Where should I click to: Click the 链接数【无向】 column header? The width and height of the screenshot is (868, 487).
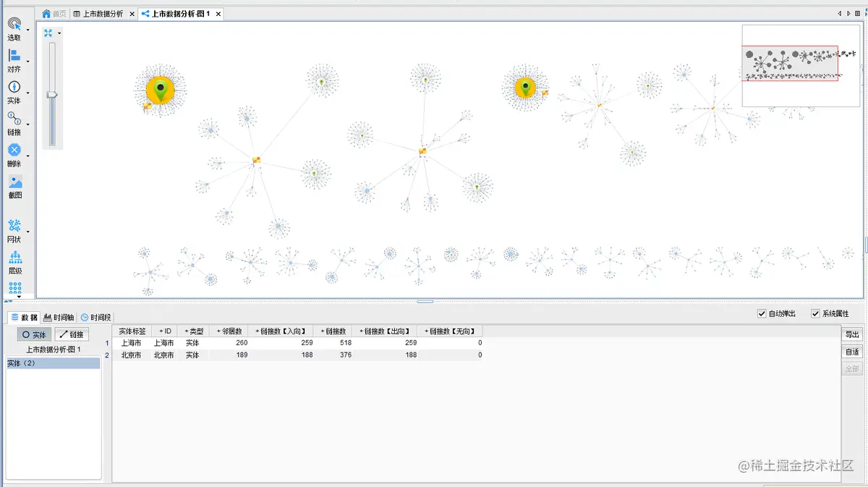[450, 331]
